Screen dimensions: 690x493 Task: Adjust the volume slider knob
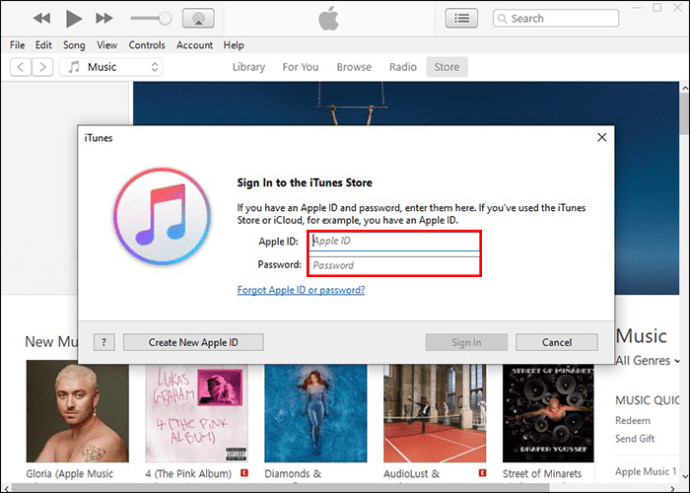[165, 18]
